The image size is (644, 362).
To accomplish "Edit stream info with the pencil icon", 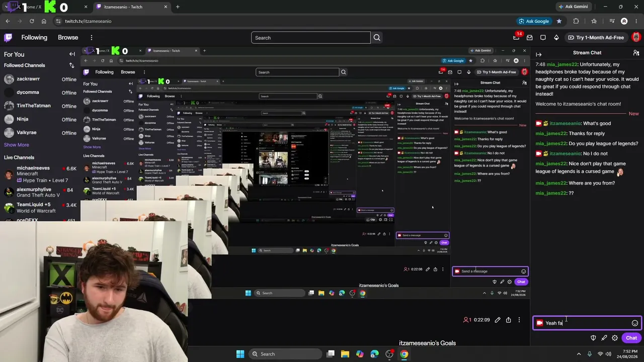I will click(x=498, y=320).
